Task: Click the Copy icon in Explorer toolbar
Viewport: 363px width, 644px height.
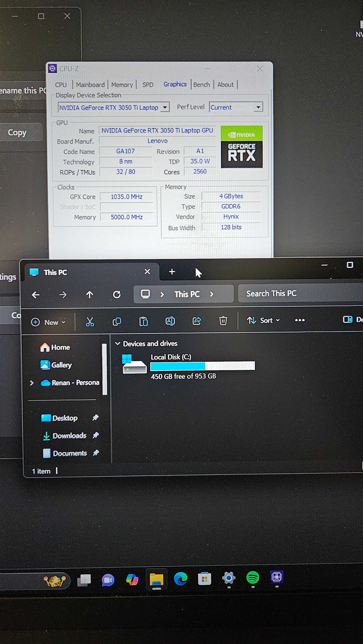Action: pyautogui.click(x=117, y=321)
